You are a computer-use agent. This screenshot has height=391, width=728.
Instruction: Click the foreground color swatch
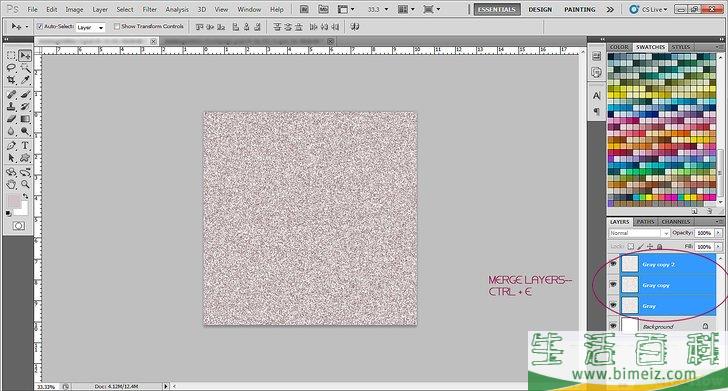pos(14,202)
